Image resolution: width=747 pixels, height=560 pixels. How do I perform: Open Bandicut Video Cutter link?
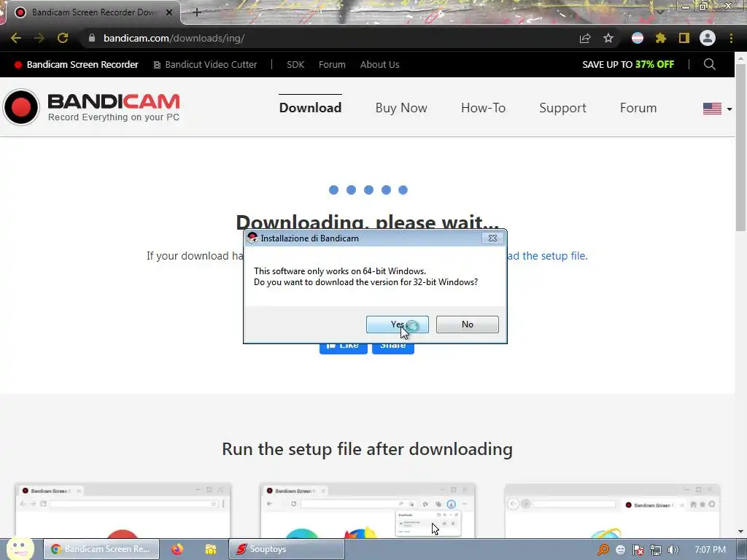(x=205, y=65)
